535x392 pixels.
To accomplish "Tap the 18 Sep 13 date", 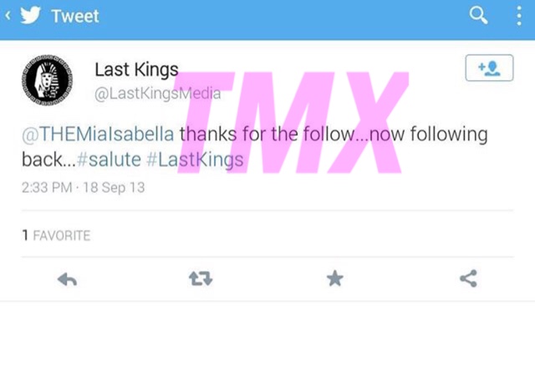I will click(x=114, y=187).
